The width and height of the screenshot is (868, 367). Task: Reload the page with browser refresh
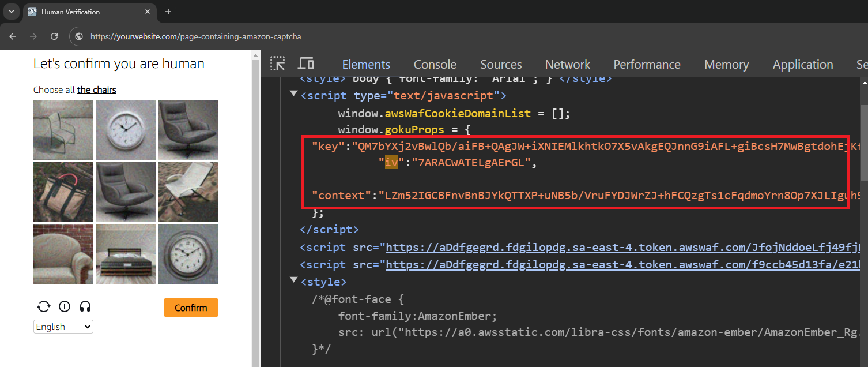pyautogui.click(x=54, y=36)
